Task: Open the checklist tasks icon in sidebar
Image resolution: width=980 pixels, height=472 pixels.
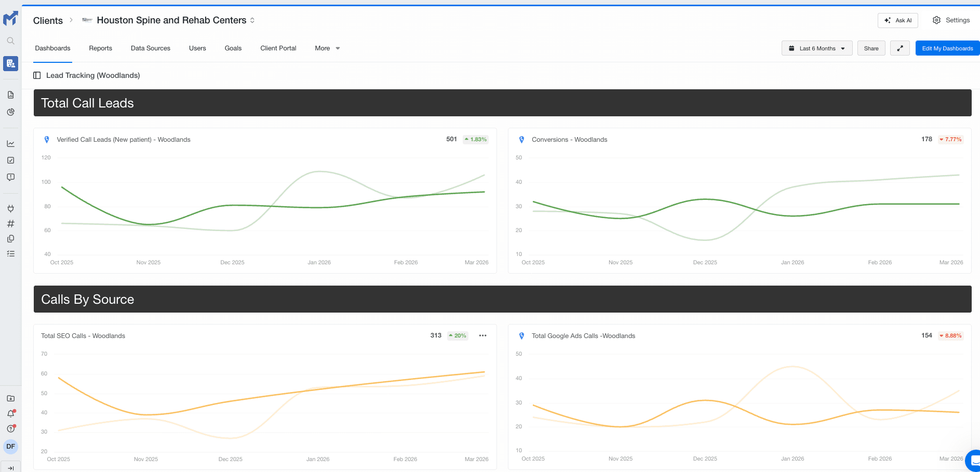Action: [10, 254]
